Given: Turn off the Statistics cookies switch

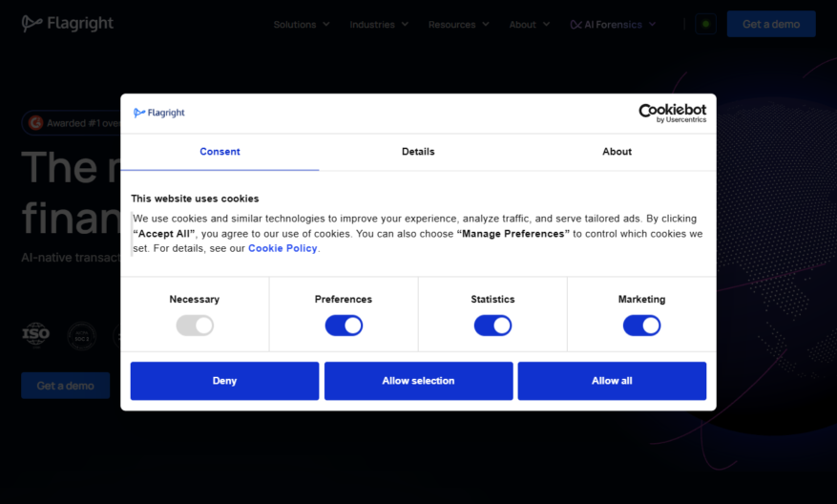Looking at the screenshot, I should coord(492,325).
